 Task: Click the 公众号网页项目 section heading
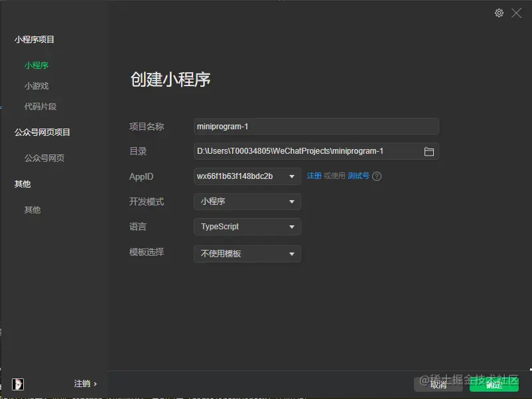click(x=42, y=132)
